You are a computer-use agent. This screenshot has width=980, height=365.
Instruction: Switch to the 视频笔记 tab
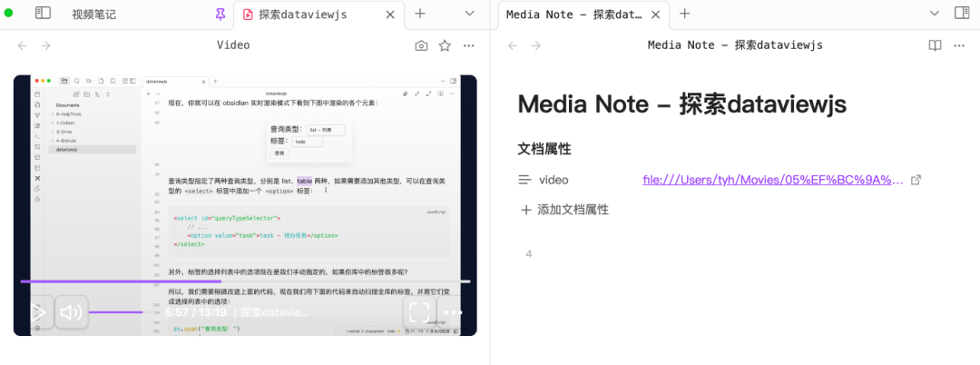pyautogui.click(x=93, y=14)
